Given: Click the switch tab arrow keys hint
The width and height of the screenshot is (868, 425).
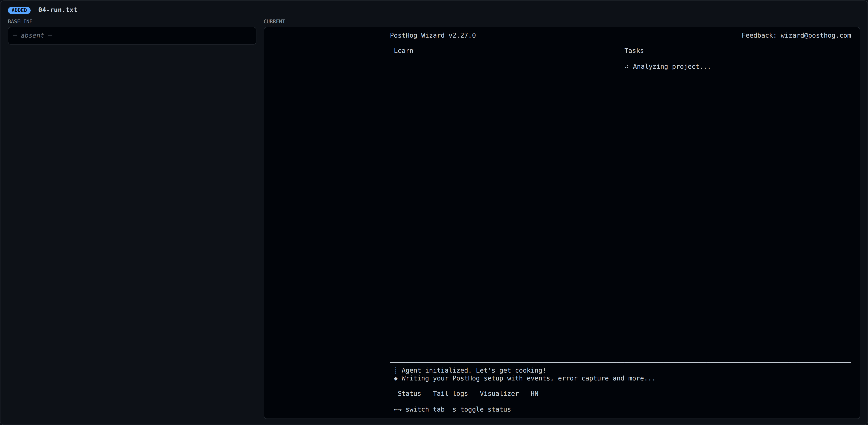Looking at the screenshot, I should tap(419, 409).
